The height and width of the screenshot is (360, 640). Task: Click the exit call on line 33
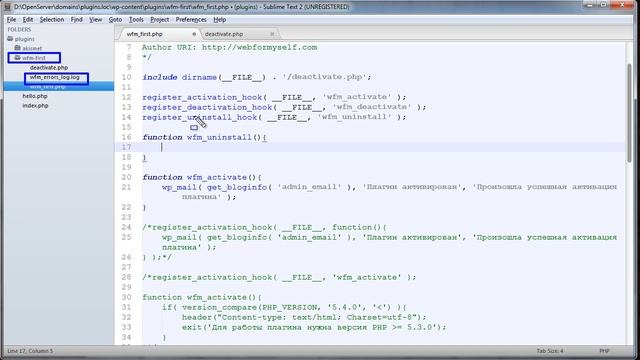pyautogui.click(x=191, y=327)
